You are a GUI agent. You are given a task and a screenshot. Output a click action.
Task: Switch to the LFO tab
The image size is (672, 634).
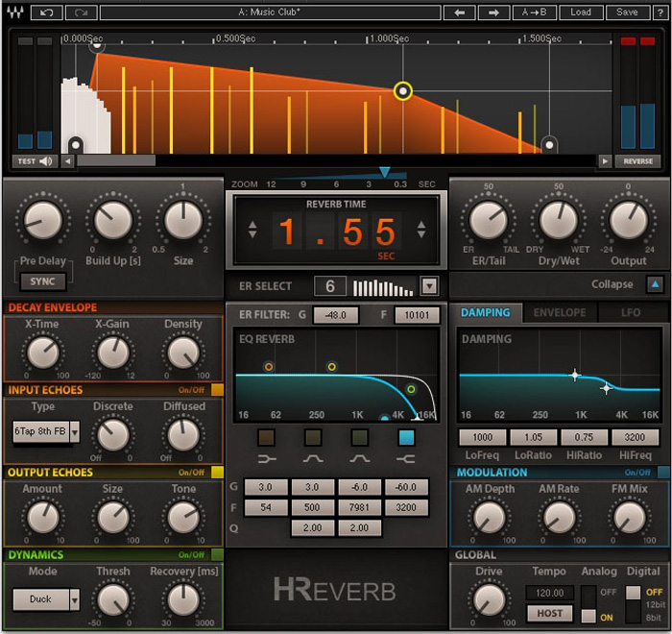click(x=631, y=313)
